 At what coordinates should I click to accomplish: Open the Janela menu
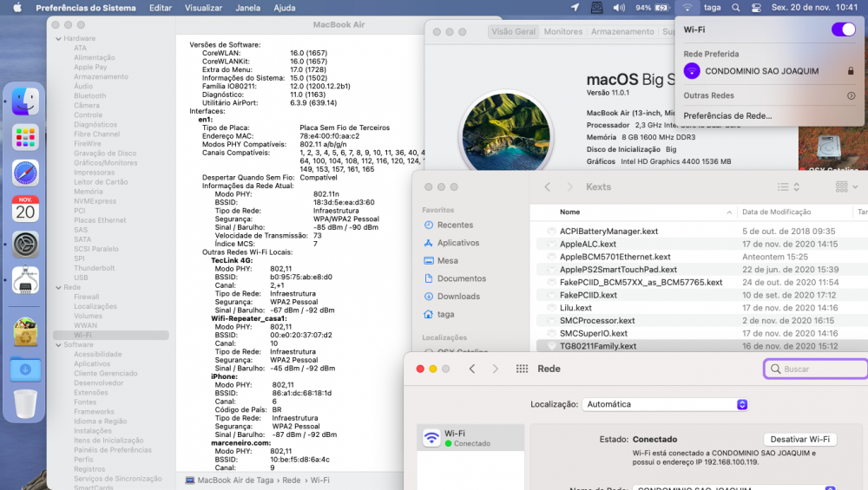coord(247,8)
